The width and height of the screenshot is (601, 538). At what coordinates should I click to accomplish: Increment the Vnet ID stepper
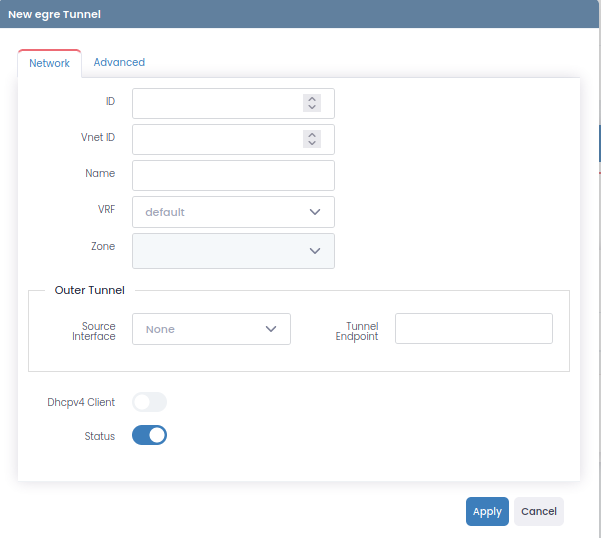(312, 135)
